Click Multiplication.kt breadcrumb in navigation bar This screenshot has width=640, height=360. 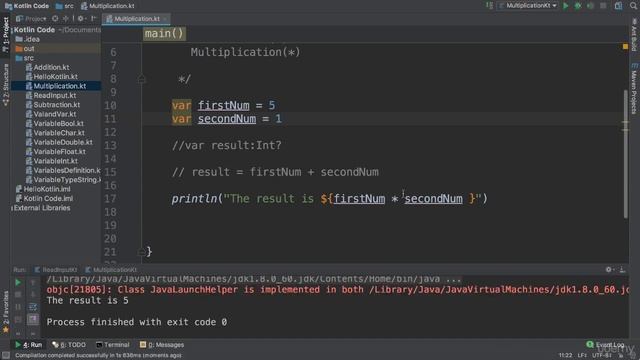pos(108,6)
